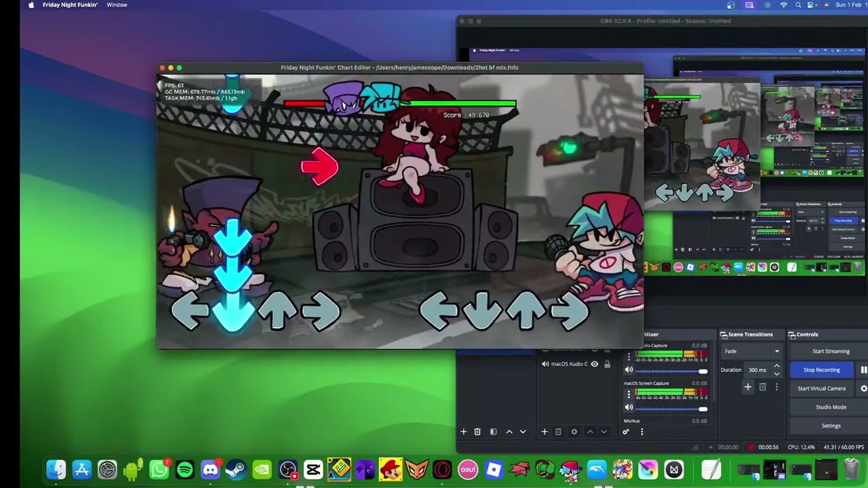Add a new scene transition
The image size is (868, 488).
748,387
